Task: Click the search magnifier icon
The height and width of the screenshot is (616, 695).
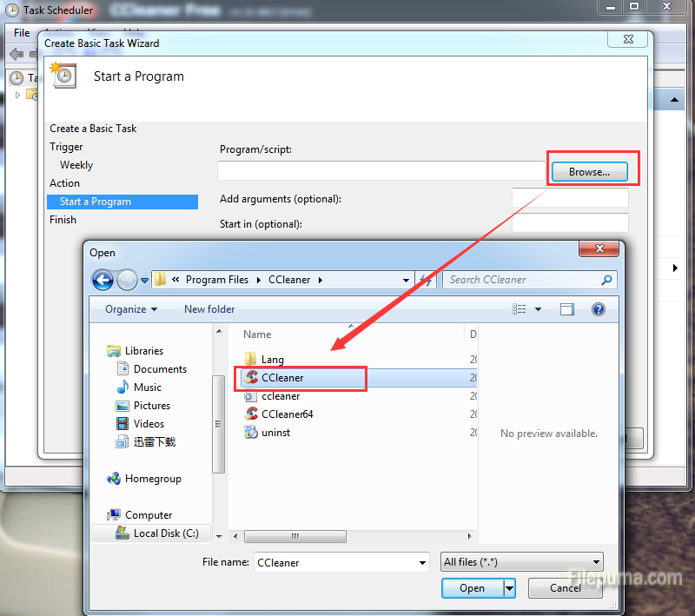Action: point(606,280)
